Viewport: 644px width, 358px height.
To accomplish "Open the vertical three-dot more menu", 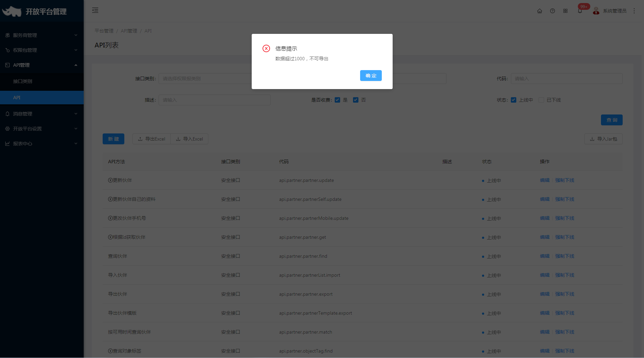I will pos(634,11).
